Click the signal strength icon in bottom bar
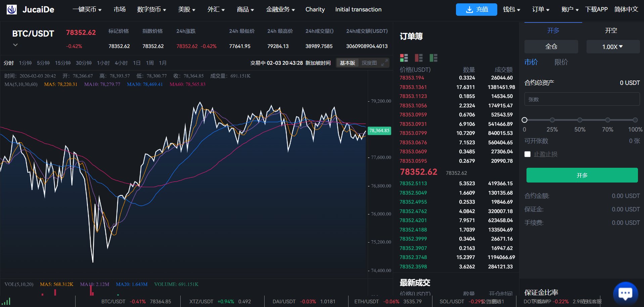644x307 pixels. click(x=6, y=301)
